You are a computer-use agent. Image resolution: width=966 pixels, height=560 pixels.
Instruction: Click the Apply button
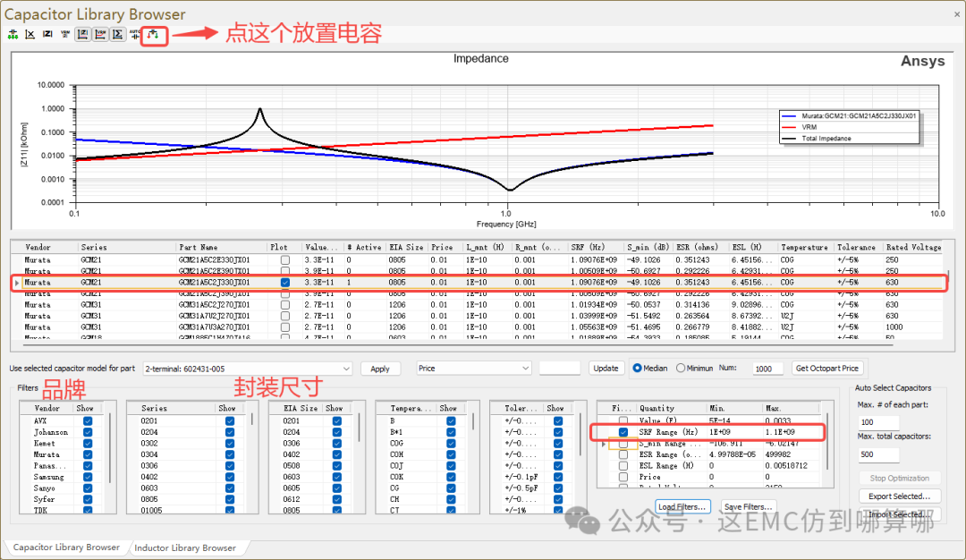[379, 369]
